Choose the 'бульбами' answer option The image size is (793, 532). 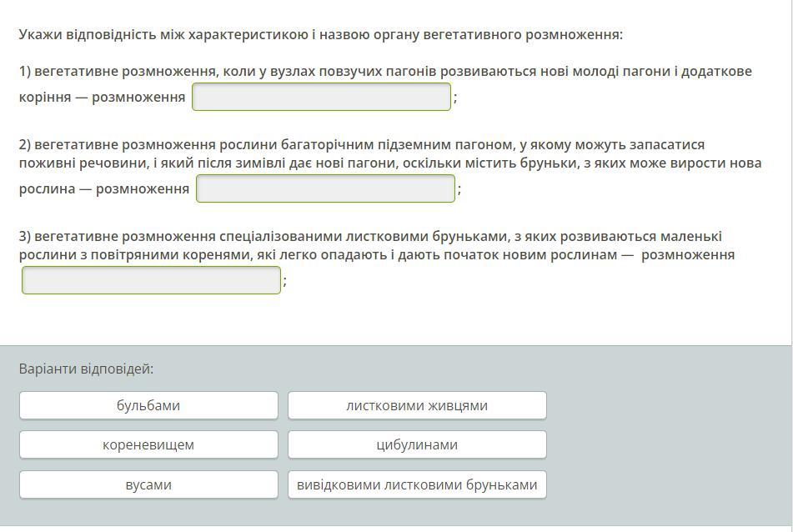point(148,405)
